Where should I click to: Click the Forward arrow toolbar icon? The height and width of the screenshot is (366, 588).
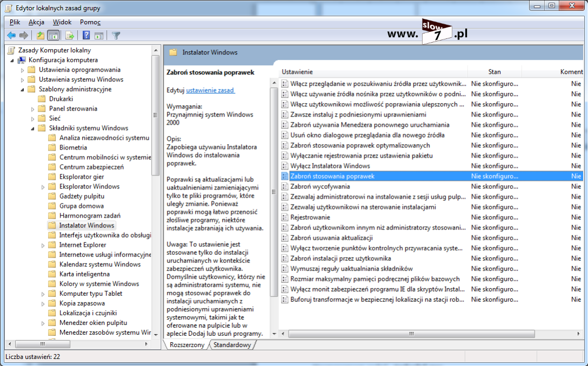[24, 36]
